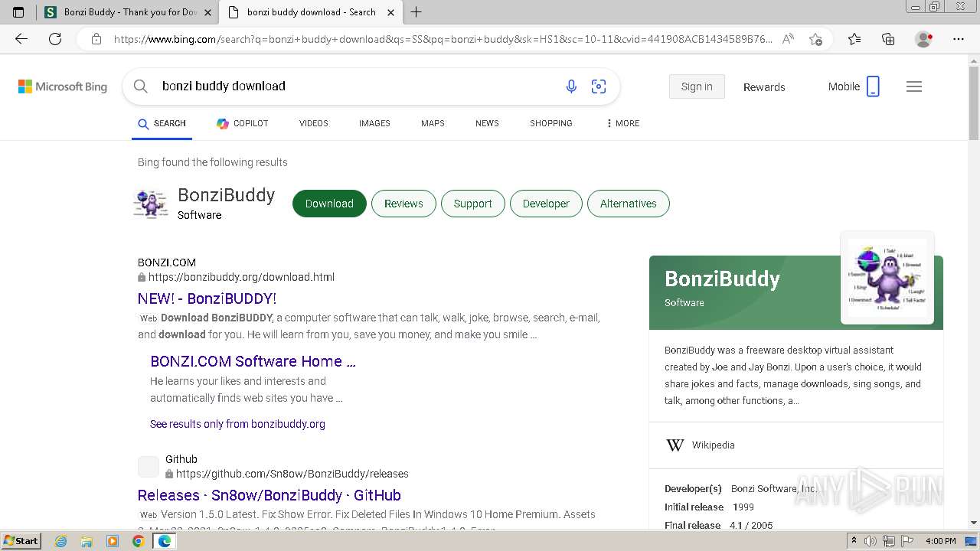Open the SHOPPING tab
The height and width of the screenshot is (551, 980).
click(551, 123)
